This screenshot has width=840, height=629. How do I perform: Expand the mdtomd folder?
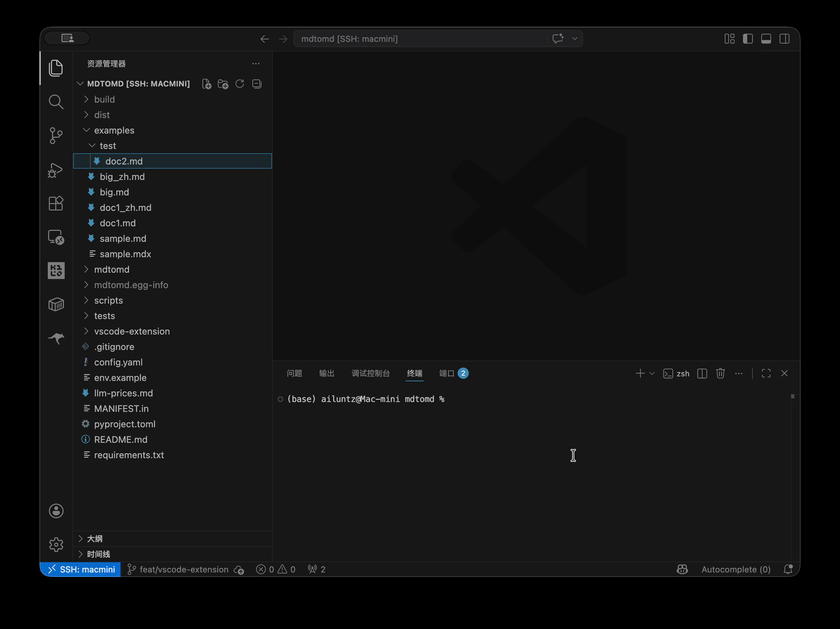(x=172, y=269)
